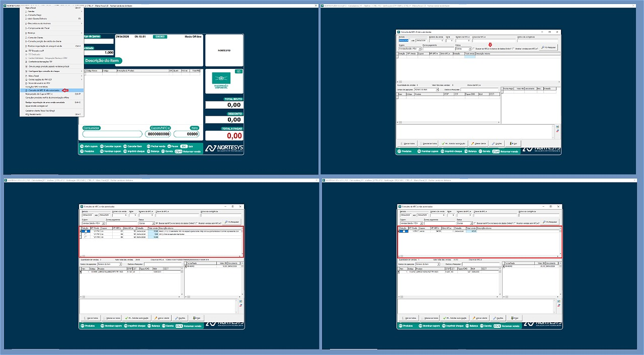The width and height of the screenshot is (644, 355).
Task: Open Status dropdown in top-right window
Action: click(470, 49)
